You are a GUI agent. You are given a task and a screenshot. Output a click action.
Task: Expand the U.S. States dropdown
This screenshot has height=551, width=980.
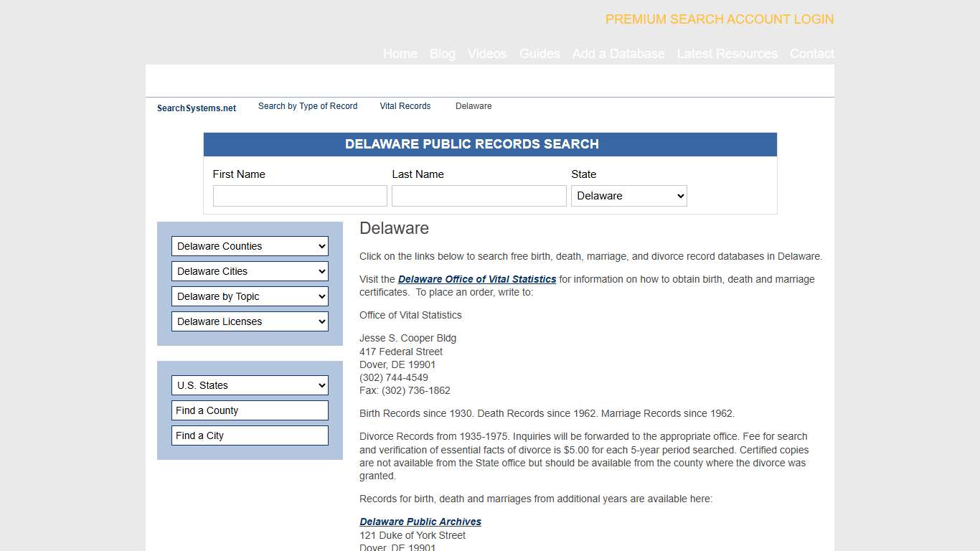(x=250, y=385)
